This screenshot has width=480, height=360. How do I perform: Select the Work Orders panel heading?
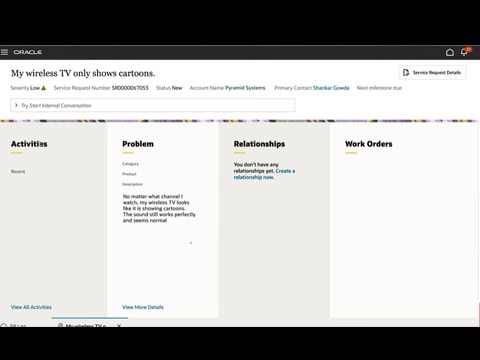click(x=369, y=144)
